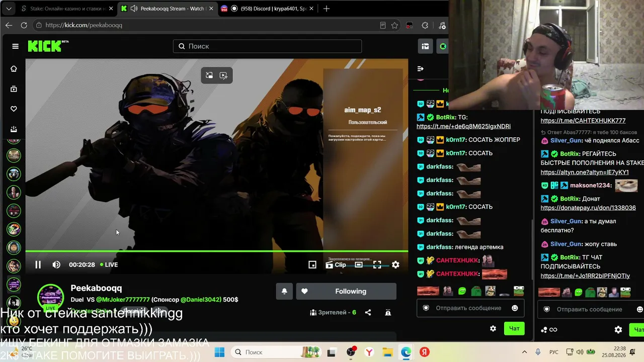Open the tab list dropdown

(x=9, y=9)
